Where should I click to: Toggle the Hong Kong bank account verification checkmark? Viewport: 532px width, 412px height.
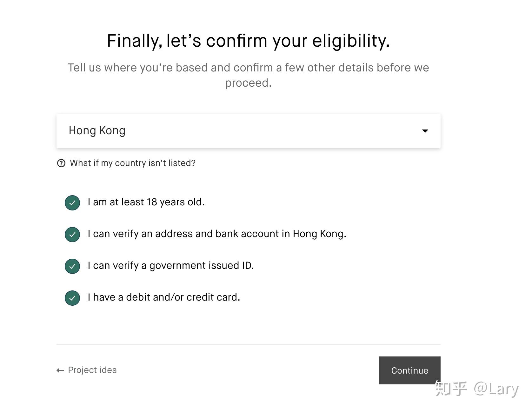(72, 235)
